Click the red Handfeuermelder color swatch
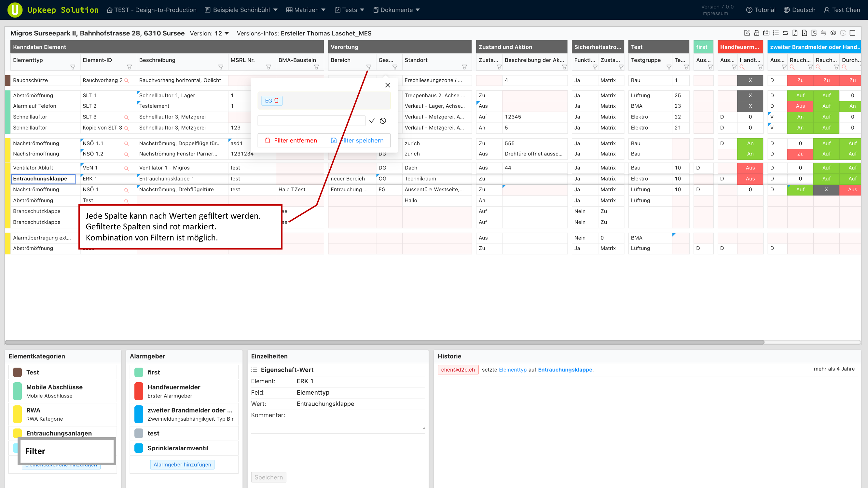This screenshot has width=868, height=488. point(139,391)
